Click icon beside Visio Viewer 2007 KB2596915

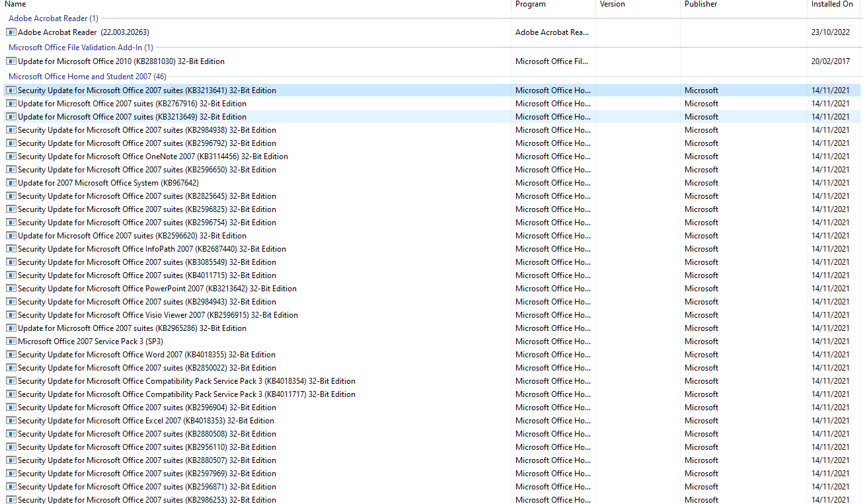click(11, 314)
